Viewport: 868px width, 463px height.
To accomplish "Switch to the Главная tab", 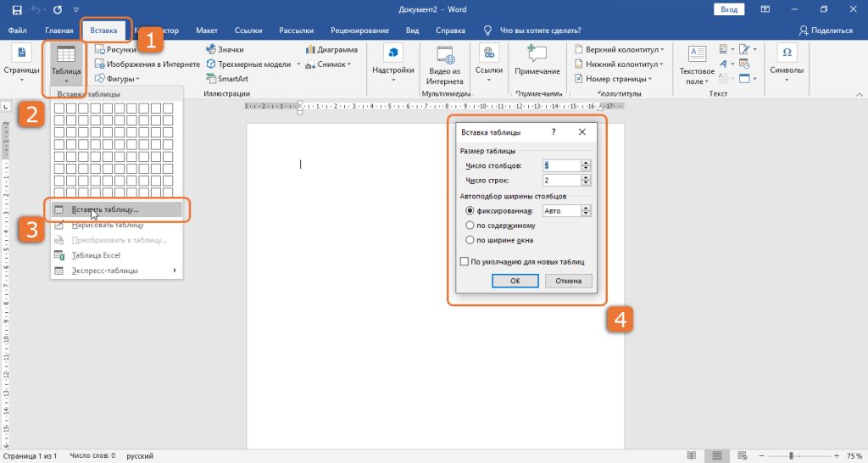I will pos(59,31).
